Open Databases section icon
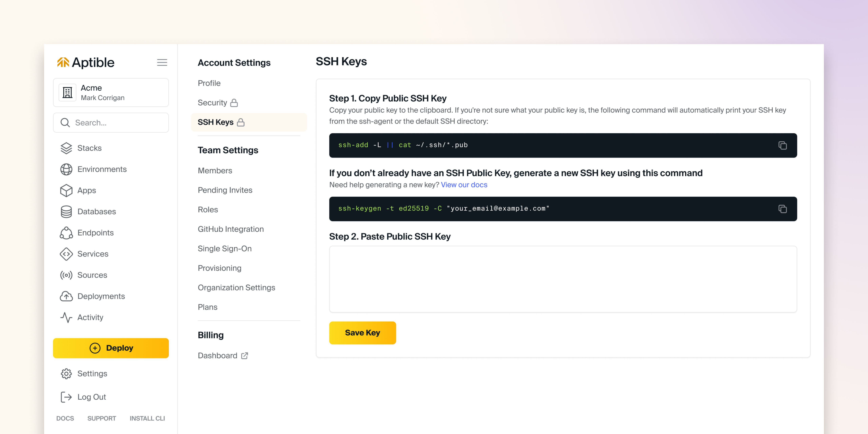This screenshot has height=434, width=868. 66,212
